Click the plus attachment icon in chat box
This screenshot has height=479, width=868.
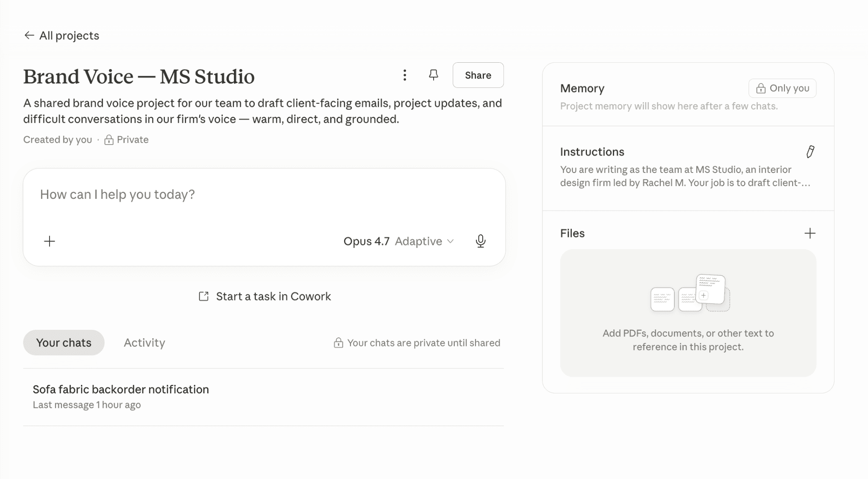click(x=50, y=241)
